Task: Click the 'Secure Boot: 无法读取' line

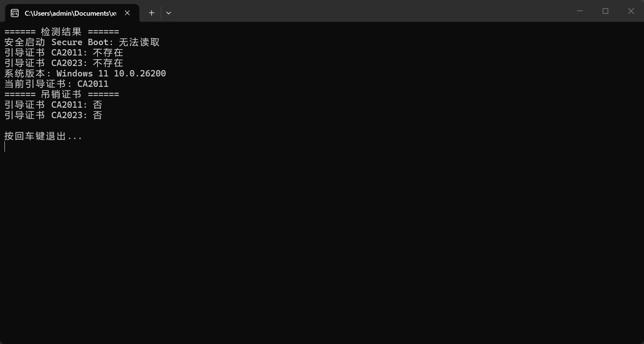Action: pos(82,42)
